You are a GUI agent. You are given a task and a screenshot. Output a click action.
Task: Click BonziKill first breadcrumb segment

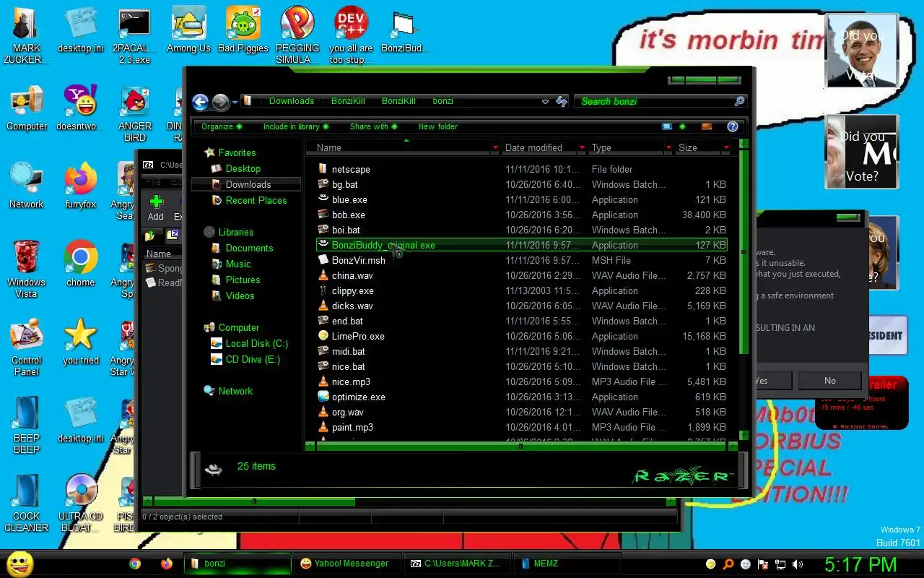[348, 101]
